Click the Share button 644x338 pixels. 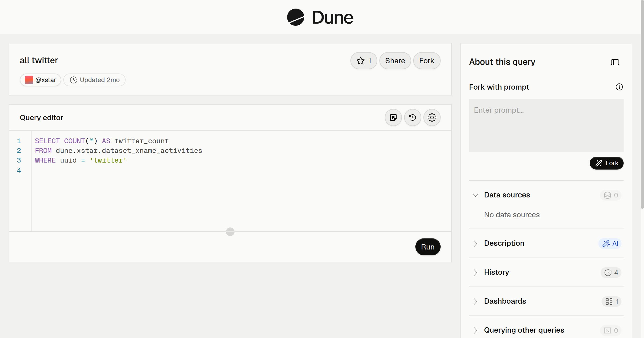pyautogui.click(x=395, y=61)
